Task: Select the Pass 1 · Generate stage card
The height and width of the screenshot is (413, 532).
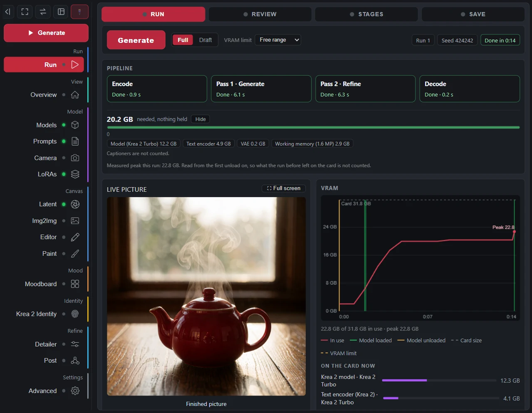Action: click(x=261, y=89)
